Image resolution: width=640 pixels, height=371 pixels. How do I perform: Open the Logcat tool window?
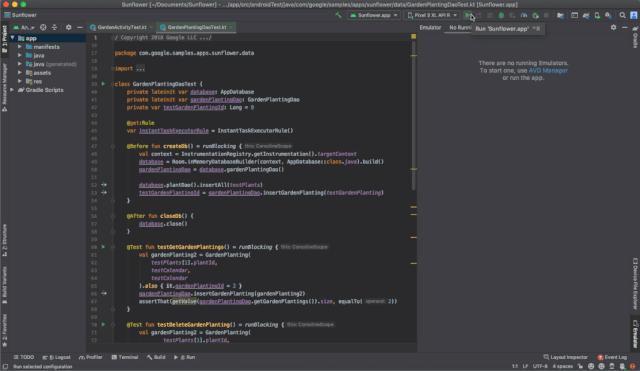(57, 357)
